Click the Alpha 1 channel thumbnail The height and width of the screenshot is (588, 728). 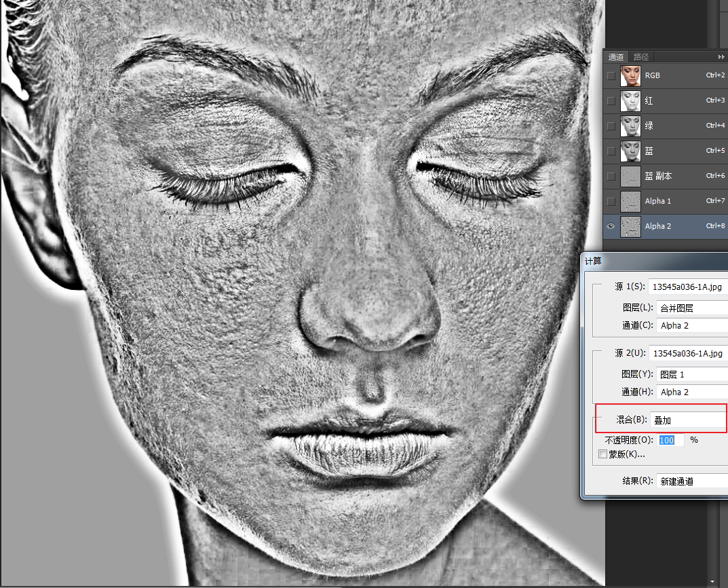(x=630, y=201)
